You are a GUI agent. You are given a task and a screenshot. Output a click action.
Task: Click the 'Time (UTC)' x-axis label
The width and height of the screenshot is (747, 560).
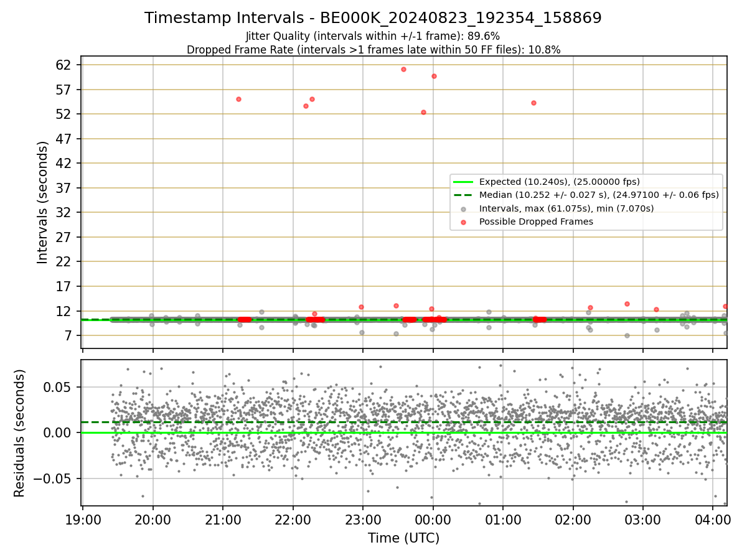click(403, 538)
